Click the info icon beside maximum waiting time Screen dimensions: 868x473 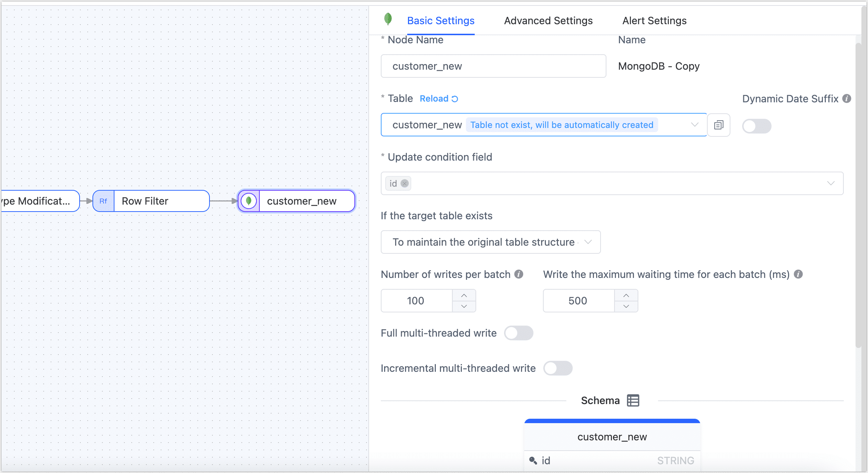coord(799,274)
